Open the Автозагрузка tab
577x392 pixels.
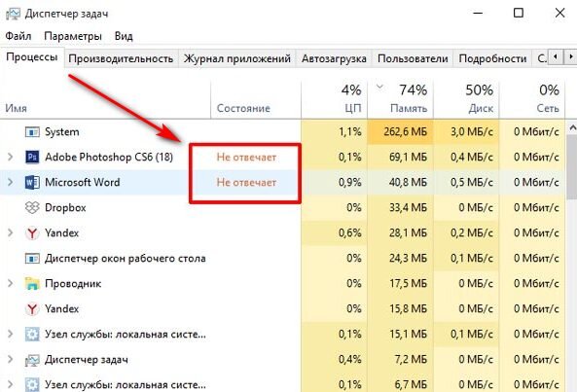tap(334, 58)
